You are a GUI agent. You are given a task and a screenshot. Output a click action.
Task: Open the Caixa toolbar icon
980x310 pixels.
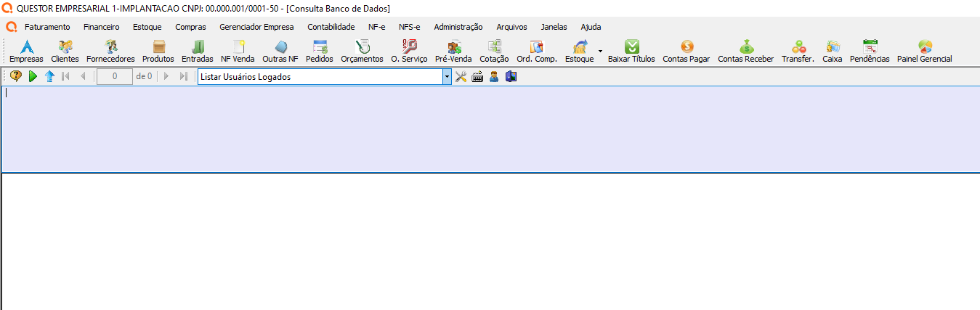coord(832,52)
